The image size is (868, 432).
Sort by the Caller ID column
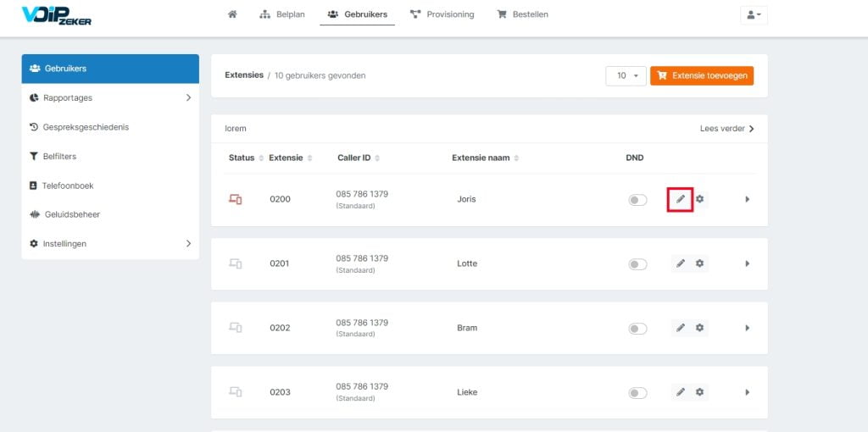[359, 158]
